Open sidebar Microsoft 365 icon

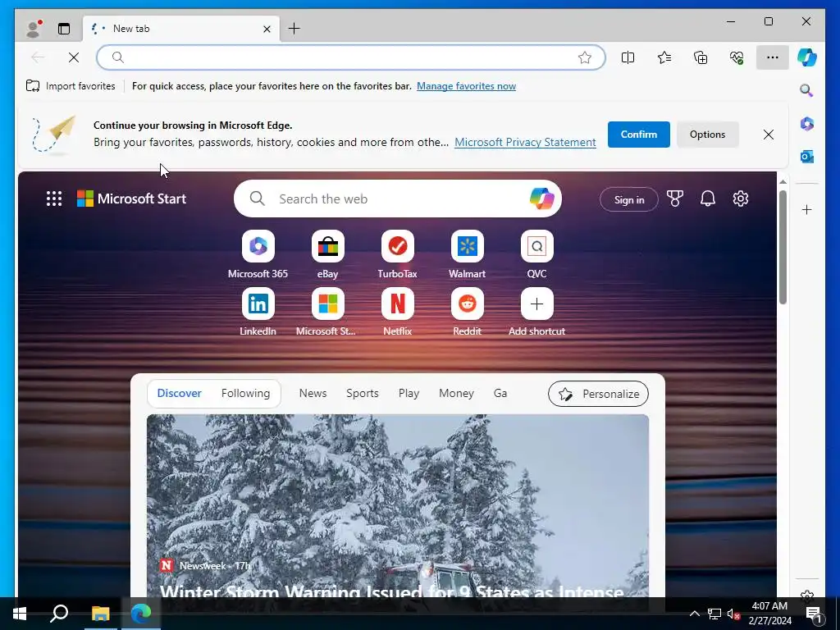(807, 124)
